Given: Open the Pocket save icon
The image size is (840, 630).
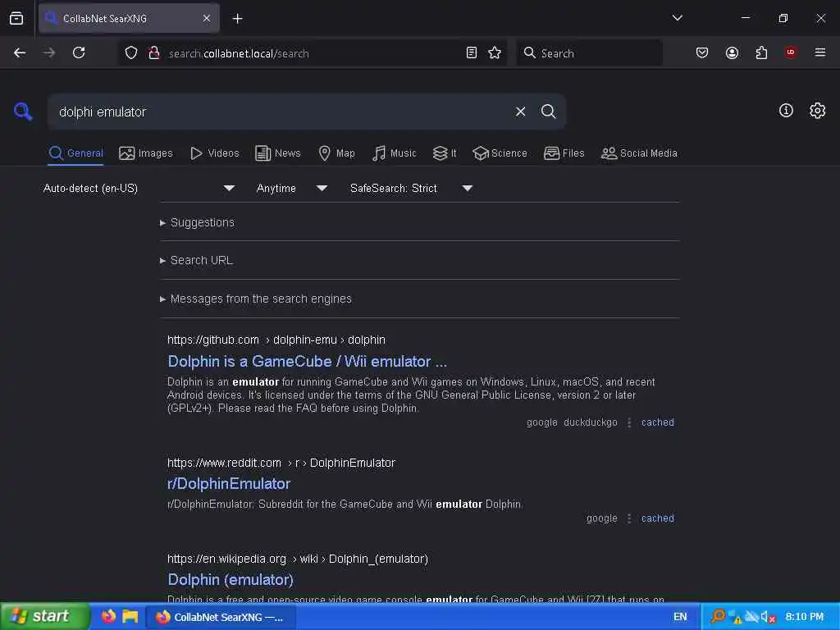Looking at the screenshot, I should coord(702,52).
